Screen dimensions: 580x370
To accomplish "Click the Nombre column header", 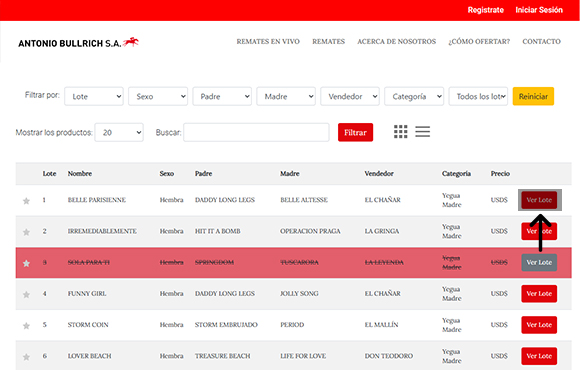I will tap(80, 174).
